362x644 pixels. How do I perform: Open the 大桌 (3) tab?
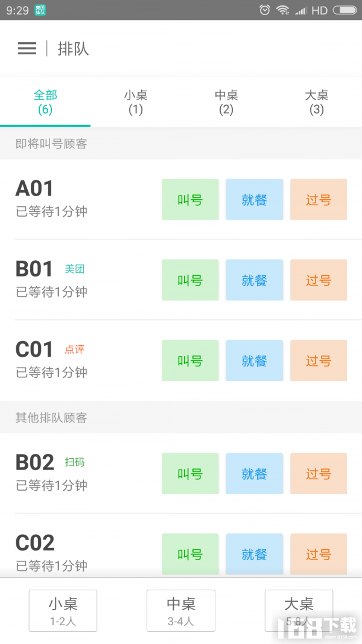point(317,102)
